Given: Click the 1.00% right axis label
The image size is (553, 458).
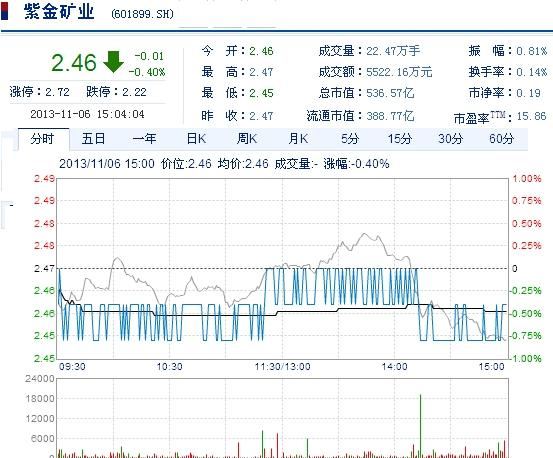Looking at the screenshot, I should (x=527, y=179).
